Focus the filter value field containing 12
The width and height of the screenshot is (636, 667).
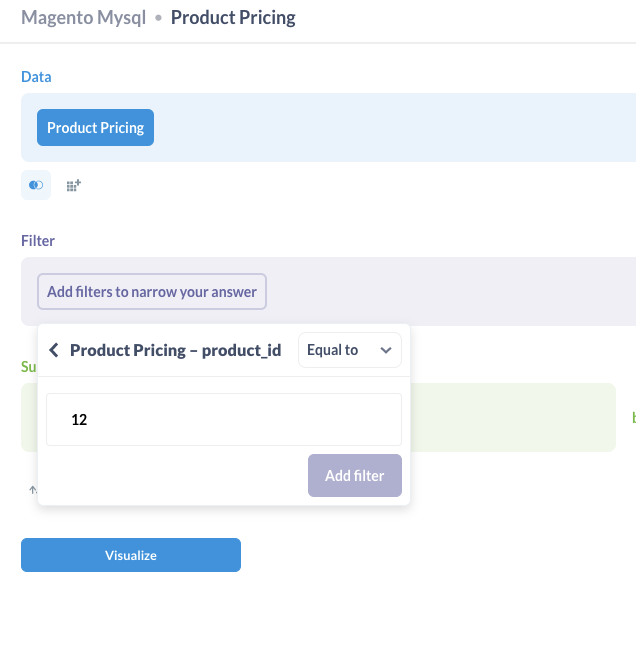(x=224, y=420)
